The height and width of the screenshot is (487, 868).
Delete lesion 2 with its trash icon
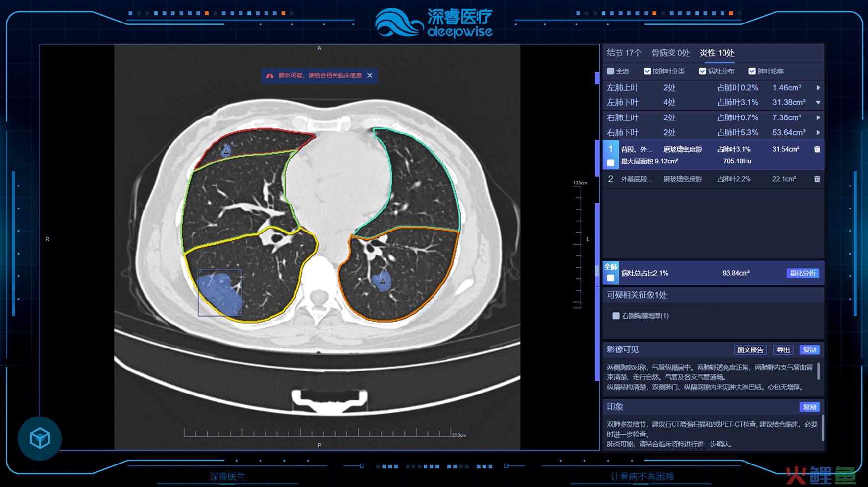coord(817,179)
